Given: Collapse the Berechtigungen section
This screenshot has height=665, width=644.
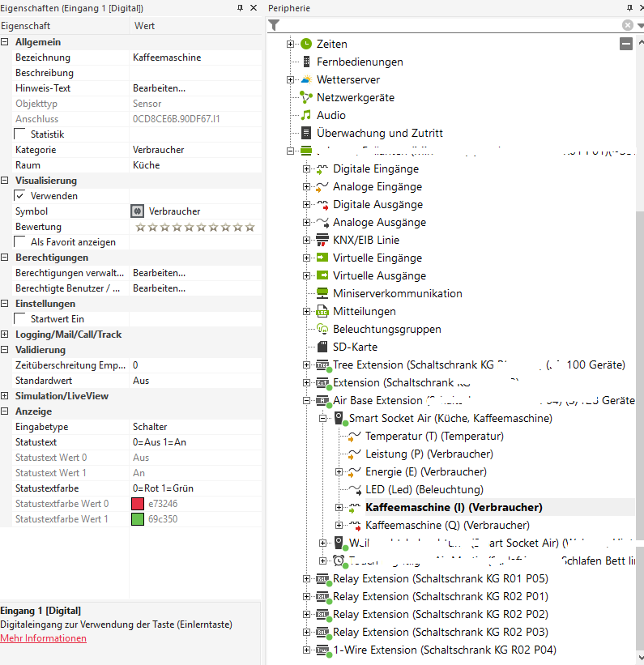Looking at the screenshot, I should [x=5, y=258].
